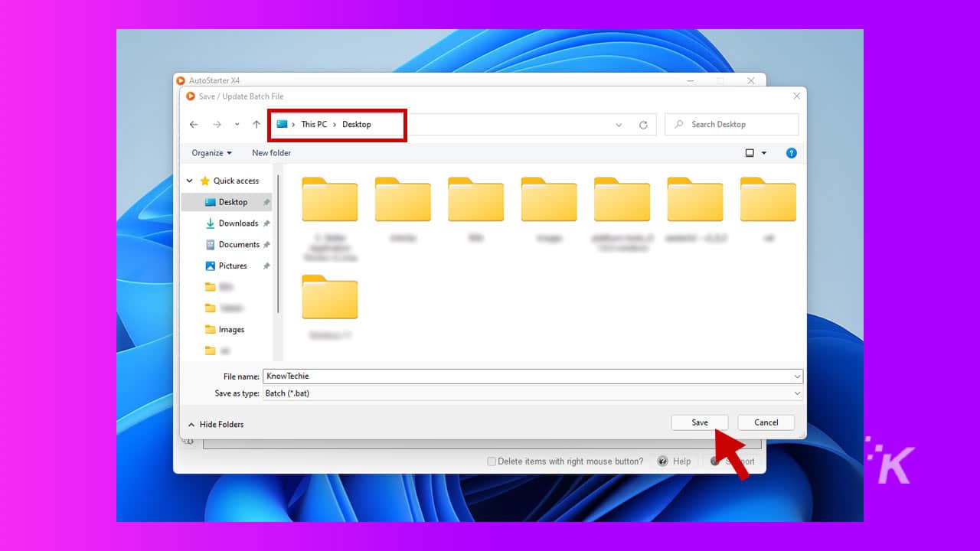Click the blue help icon on the toolbar
980x551 pixels.
[791, 153]
